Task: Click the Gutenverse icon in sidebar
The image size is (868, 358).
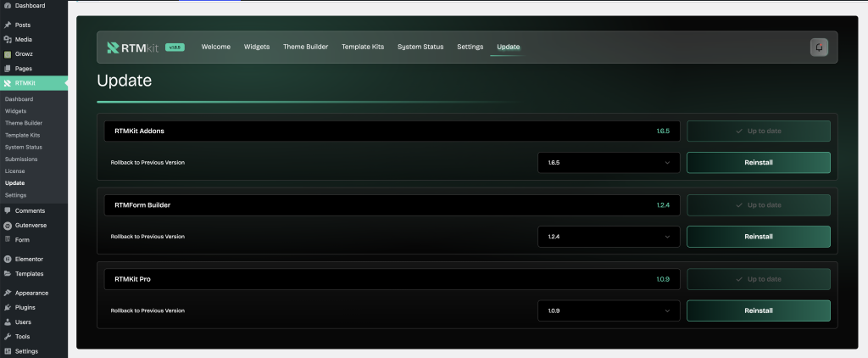Action: pyautogui.click(x=8, y=226)
